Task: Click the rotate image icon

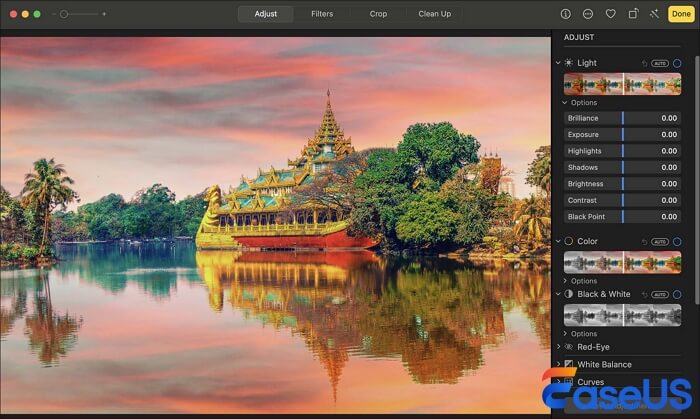Action: pos(633,14)
